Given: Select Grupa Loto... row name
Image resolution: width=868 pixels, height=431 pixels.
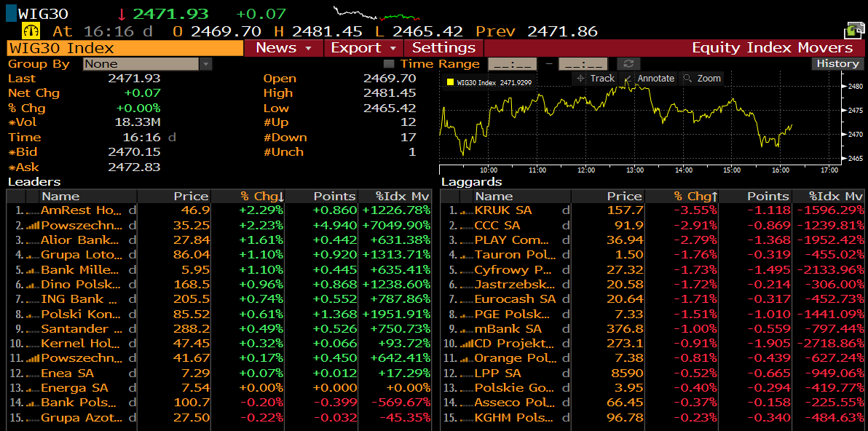Looking at the screenshot, I should click(x=82, y=255).
